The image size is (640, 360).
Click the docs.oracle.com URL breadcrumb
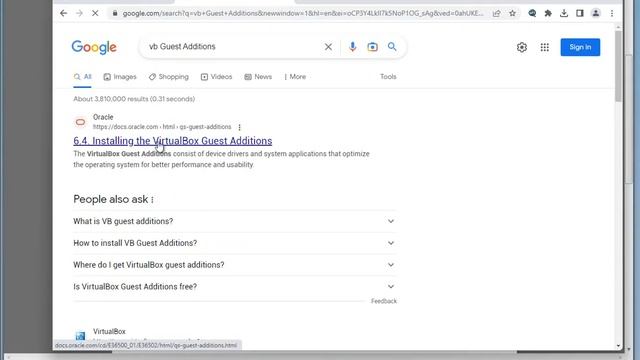[162, 127]
